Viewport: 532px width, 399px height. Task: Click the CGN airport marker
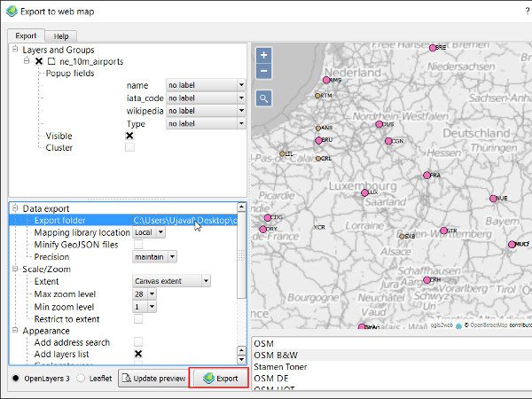pyautogui.click(x=389, y=141)
